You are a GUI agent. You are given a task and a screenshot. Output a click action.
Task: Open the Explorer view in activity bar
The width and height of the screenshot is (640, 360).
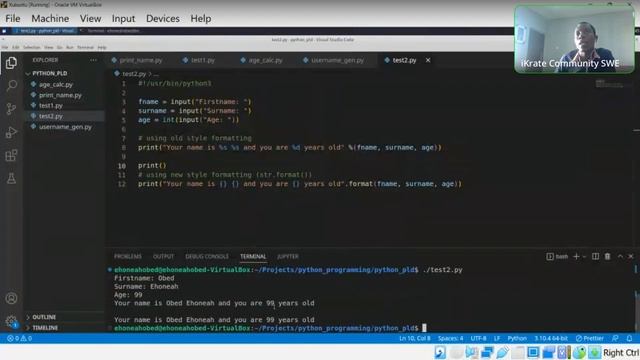coord(11,63)
